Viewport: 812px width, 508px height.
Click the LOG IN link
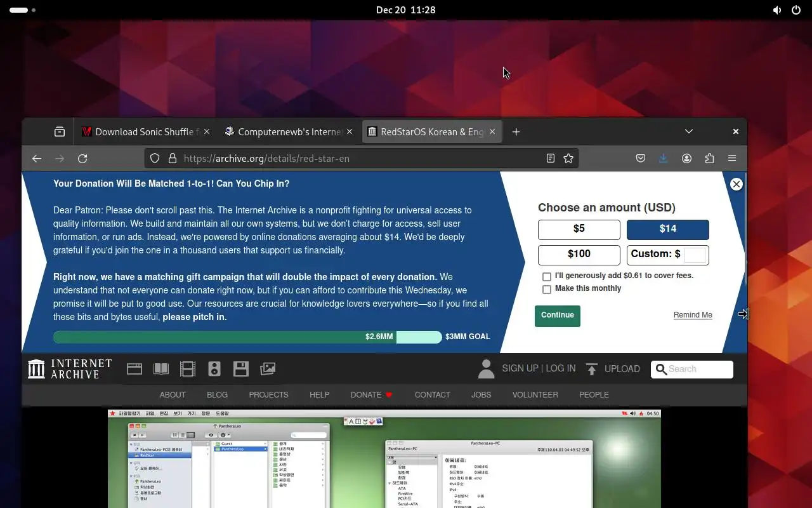point(561,369)
